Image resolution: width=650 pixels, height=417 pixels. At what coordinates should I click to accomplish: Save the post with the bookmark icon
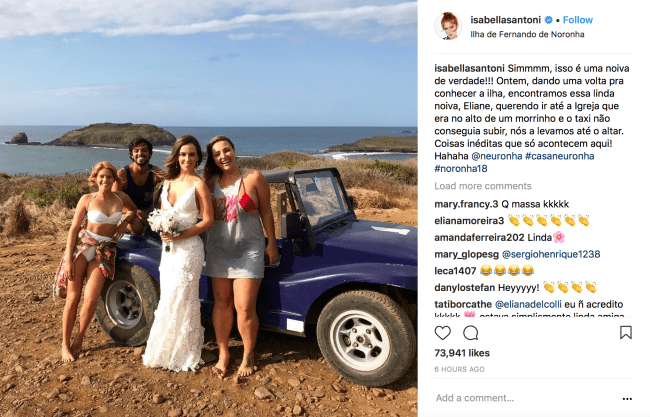[626, 332]
